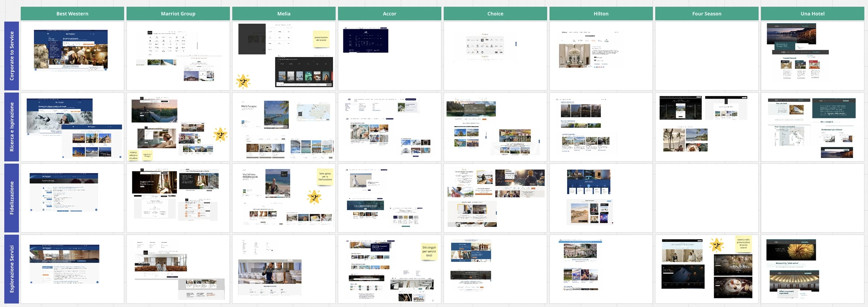
Task: Select the Hilton column header
Action: pos(601,14)
